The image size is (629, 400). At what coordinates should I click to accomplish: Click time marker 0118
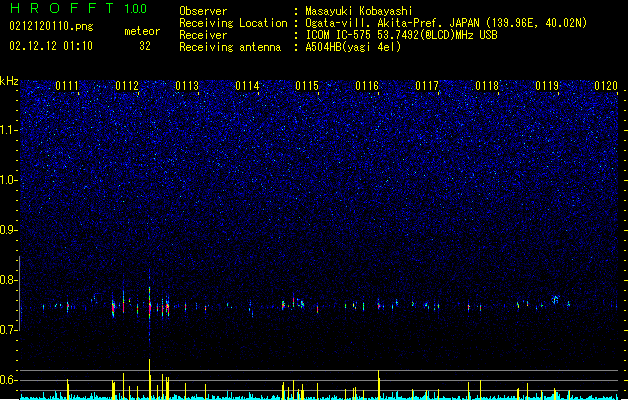(x=487, y=86)
